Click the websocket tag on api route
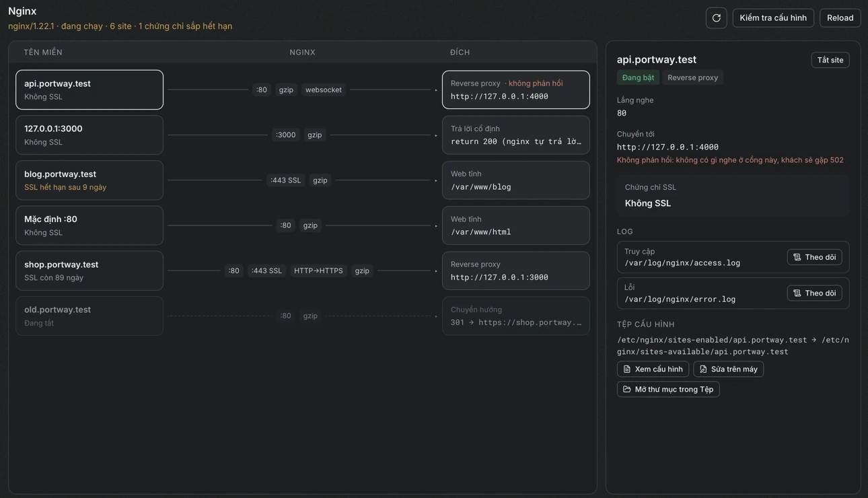 (x=324, y=90)
